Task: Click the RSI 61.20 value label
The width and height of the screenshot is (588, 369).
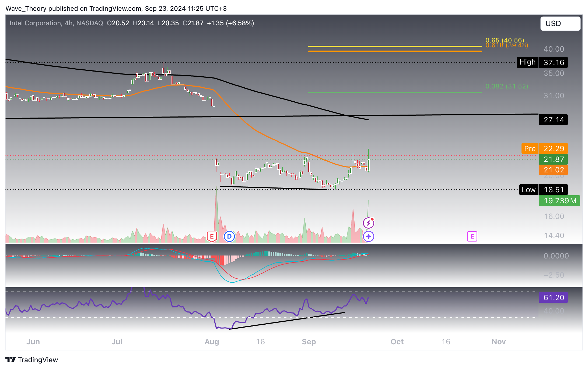Action: [553, 297]
